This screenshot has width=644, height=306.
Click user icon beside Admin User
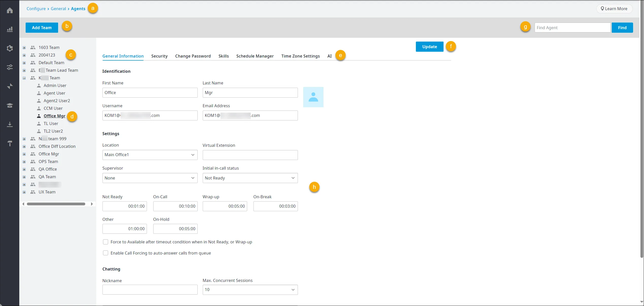coord(39,85)
